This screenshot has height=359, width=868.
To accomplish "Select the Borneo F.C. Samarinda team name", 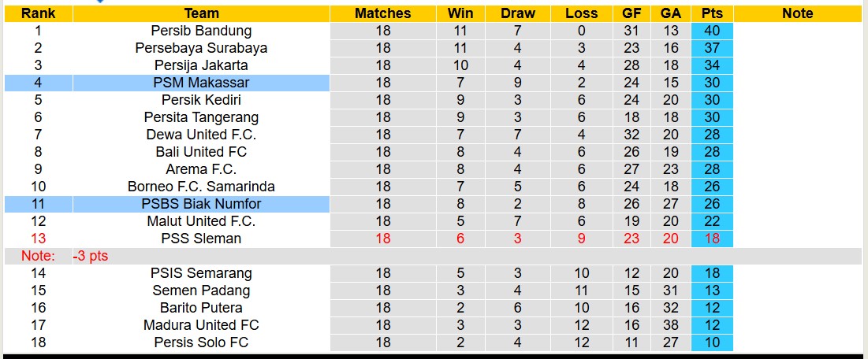I will [201, 187].
